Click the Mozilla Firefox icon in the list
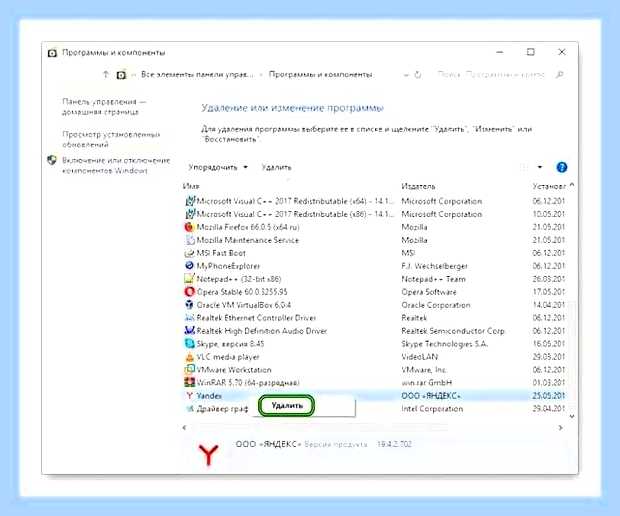The image size is (620, 516). point(189,227)
